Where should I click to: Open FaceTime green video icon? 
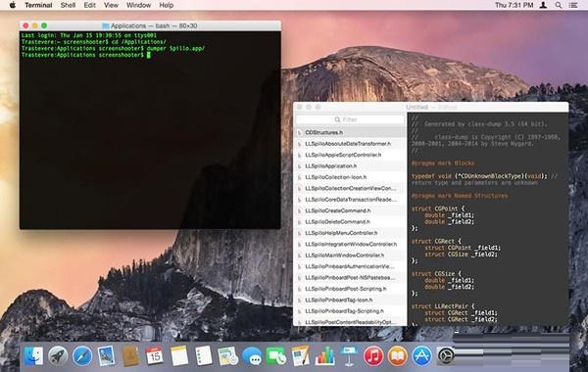(x=276, y=355)
